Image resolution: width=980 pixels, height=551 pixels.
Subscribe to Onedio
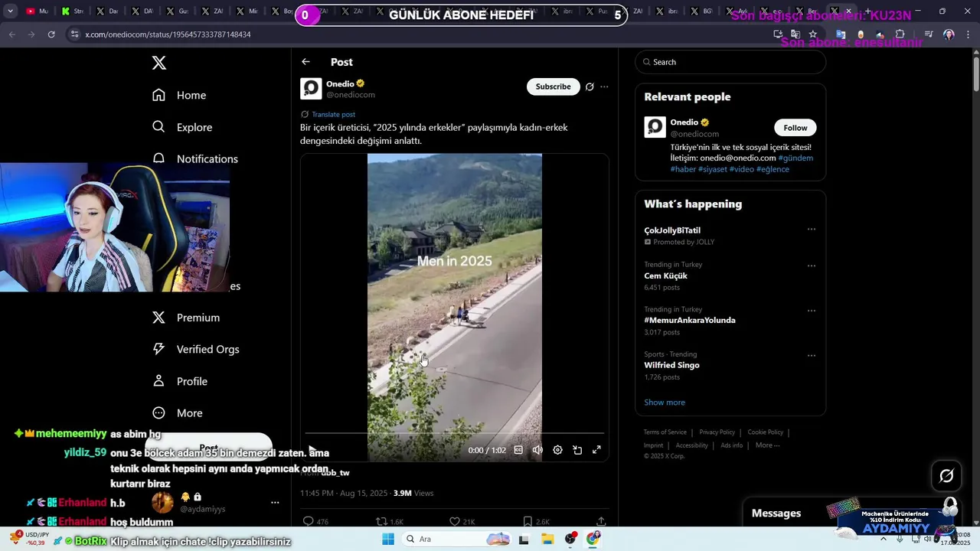coord(553,86)
